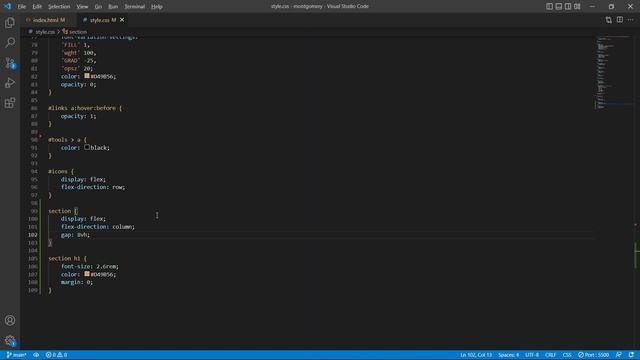The image size is (640, 360).
Task: Open the Explorer view in activity bar
Action: 10,23
